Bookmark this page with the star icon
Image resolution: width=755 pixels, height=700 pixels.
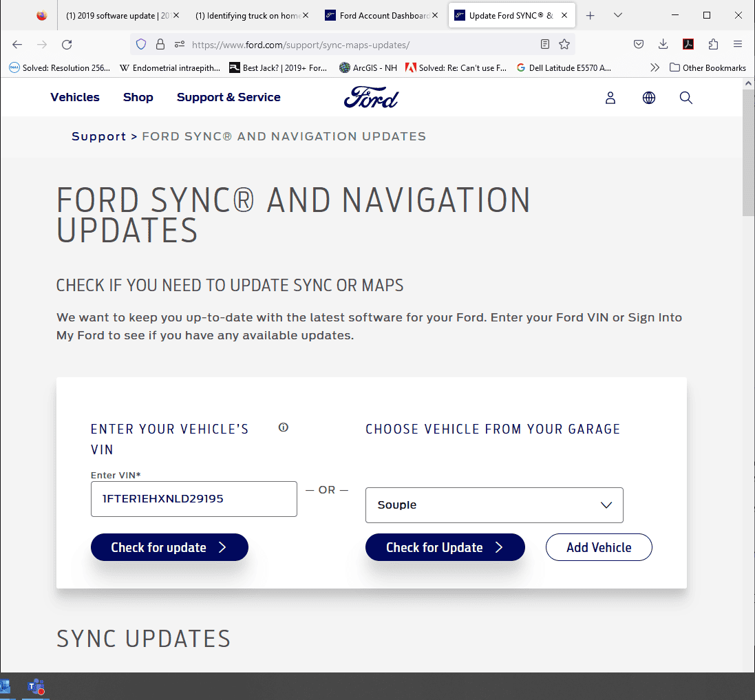564,45
